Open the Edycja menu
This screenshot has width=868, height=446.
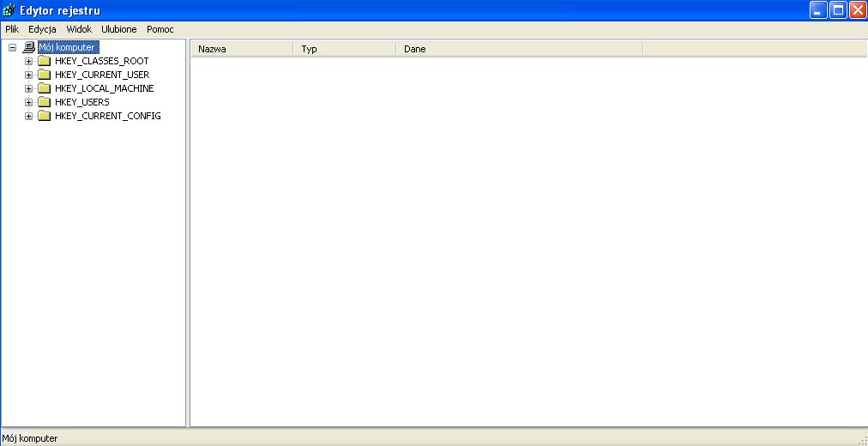(x=42, y=29)
